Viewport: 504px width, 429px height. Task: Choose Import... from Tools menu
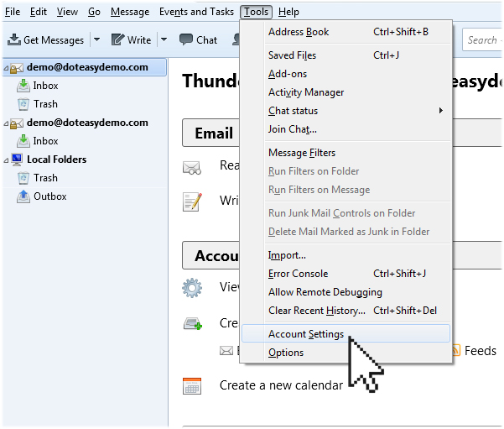pos(346,255)
